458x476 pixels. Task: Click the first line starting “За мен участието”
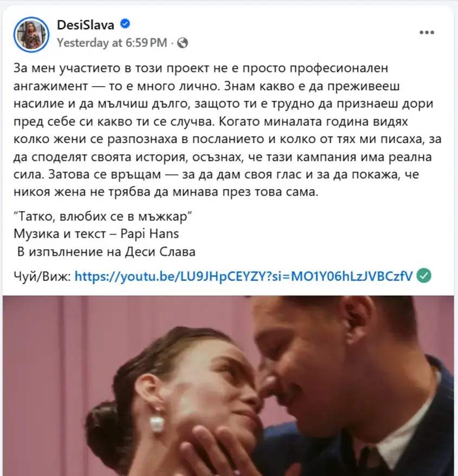201,68
